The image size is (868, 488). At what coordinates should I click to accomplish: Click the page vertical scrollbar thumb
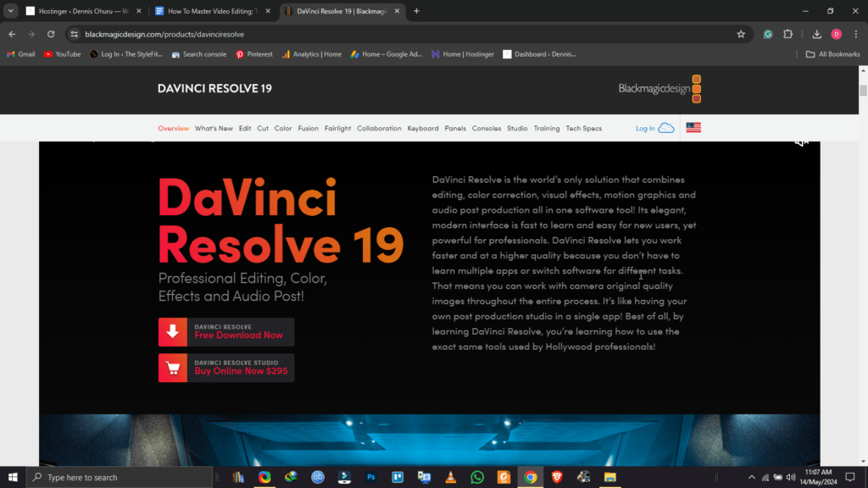tap(863, 90)
